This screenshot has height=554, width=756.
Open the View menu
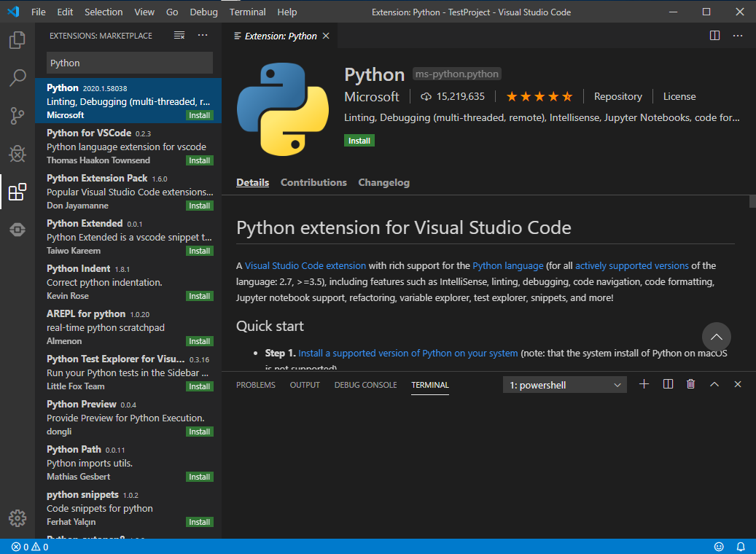click(x=144, y=12)
